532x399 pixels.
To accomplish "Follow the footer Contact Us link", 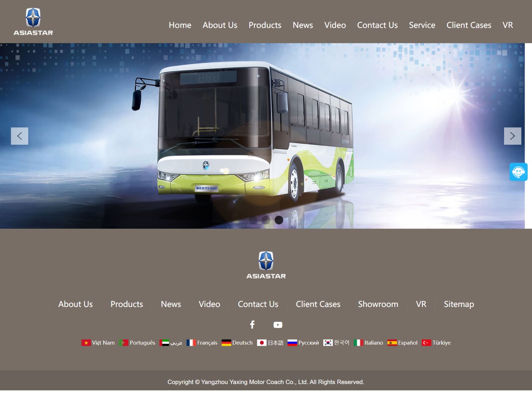I will [x=258, y=304].
